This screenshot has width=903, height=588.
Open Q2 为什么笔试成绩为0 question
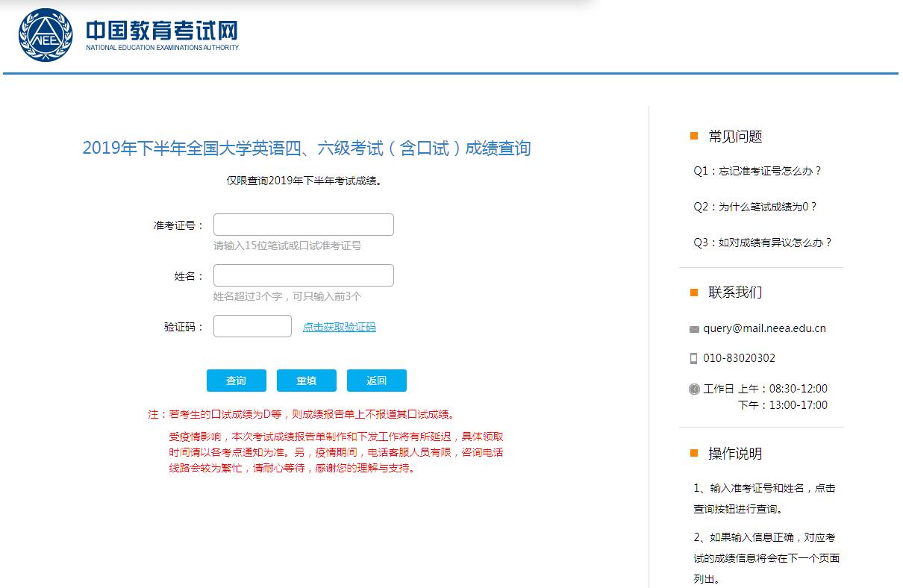tap(754, 207)
